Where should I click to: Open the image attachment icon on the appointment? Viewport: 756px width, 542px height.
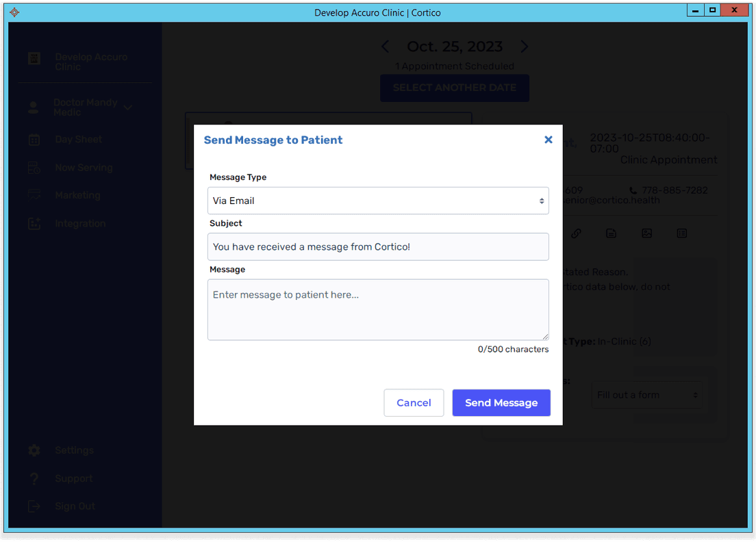pyautogui.click(x=647, y=233)
